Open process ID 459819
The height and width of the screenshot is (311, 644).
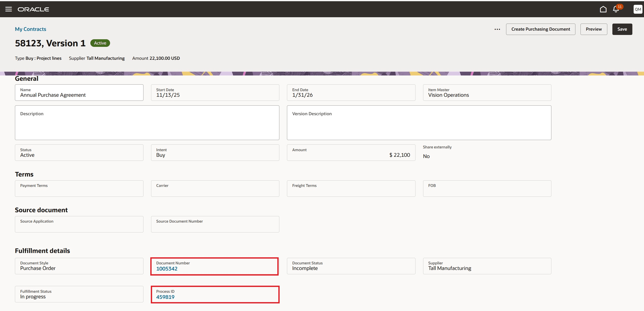pos(165,297)
